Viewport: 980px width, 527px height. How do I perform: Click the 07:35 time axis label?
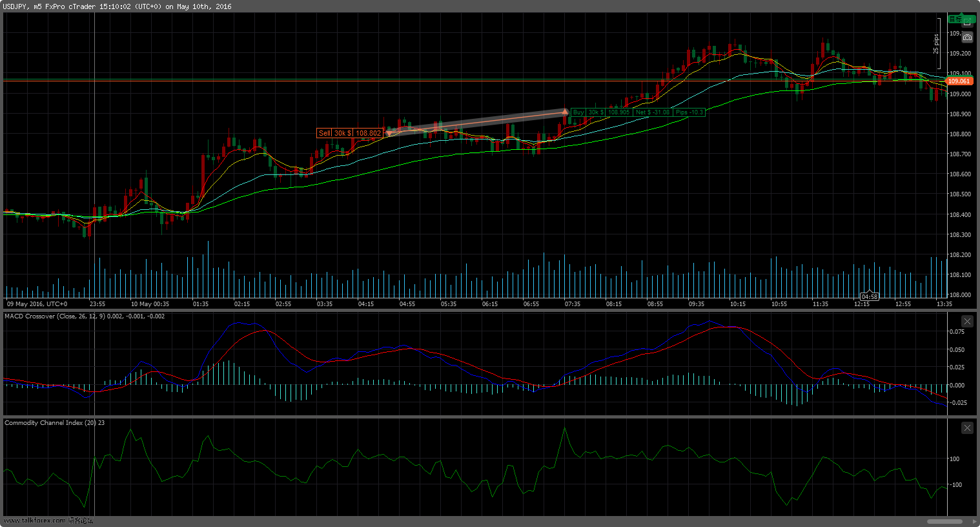click(x=573, y=304)
